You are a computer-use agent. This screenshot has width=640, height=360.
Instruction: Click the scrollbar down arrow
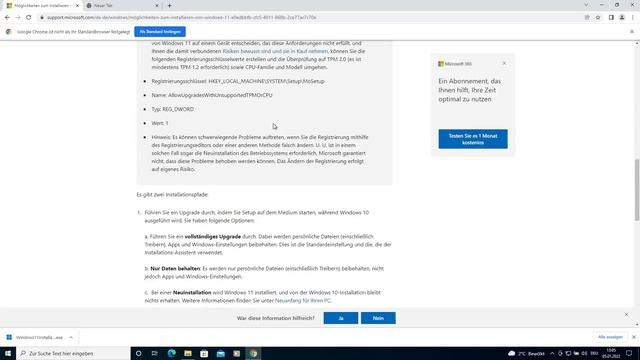click(x=637, y=324)
